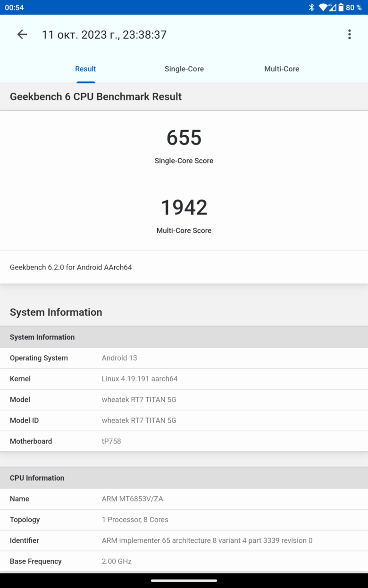Switch to the Single-Core tab
Viewport: 368px width, 588px height.
pyautogui.click(x=184, y=69)
